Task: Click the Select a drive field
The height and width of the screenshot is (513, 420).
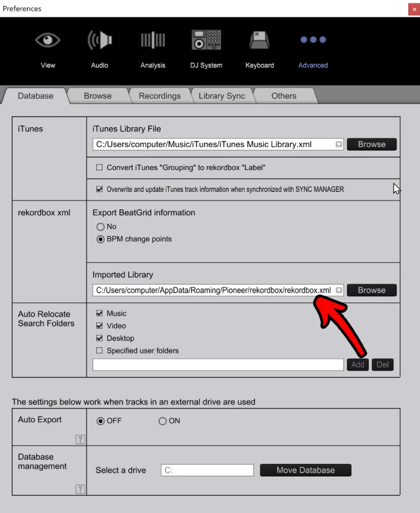Action: tap(207, 470)
